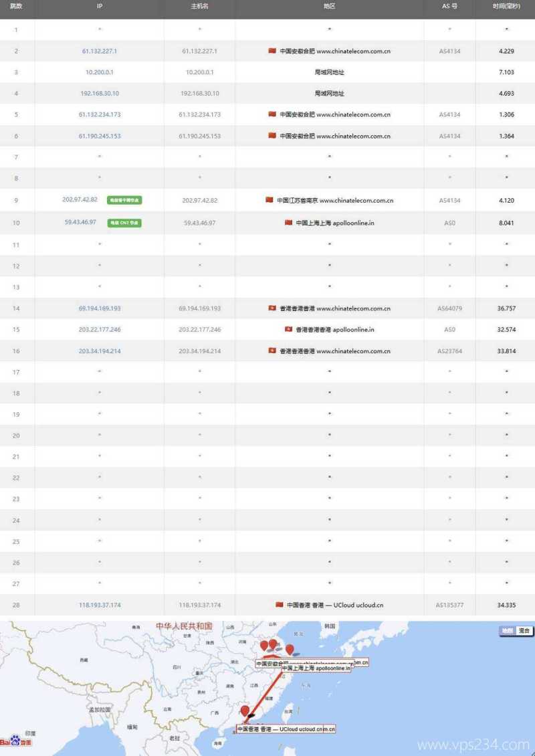Image resolution: width=535 pixels, height=756 pixels.
Task: Click the Chinese flag icon on hop 2
Action: [x=270, y=51]
